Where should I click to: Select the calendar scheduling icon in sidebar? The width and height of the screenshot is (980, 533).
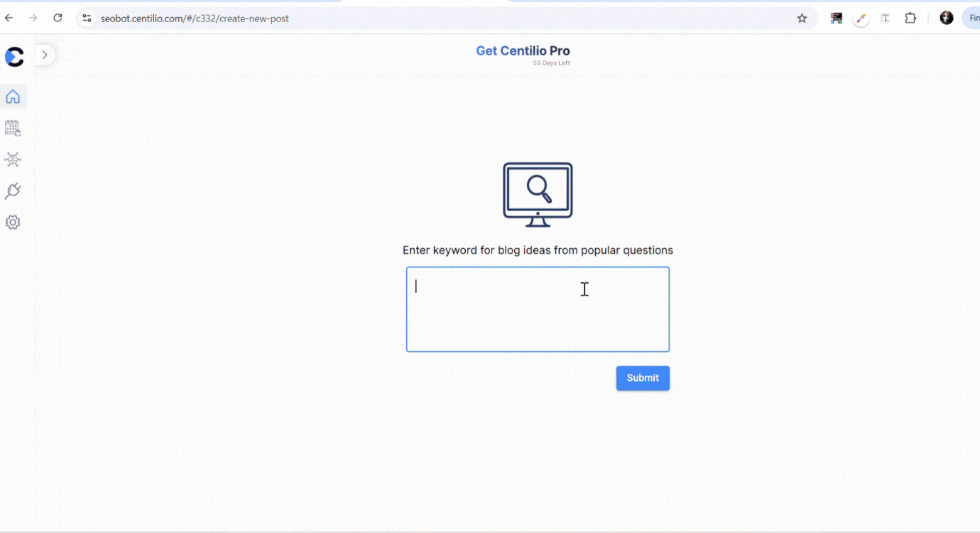click(x=13, y=128)
